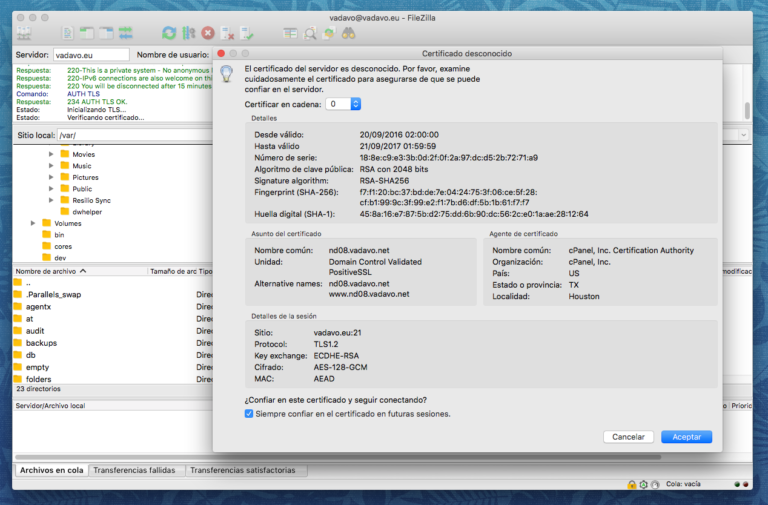Viewport: 768px width, 505px height.
Task: Select the dwhelper folder in tree
Action: pos(87,212)
